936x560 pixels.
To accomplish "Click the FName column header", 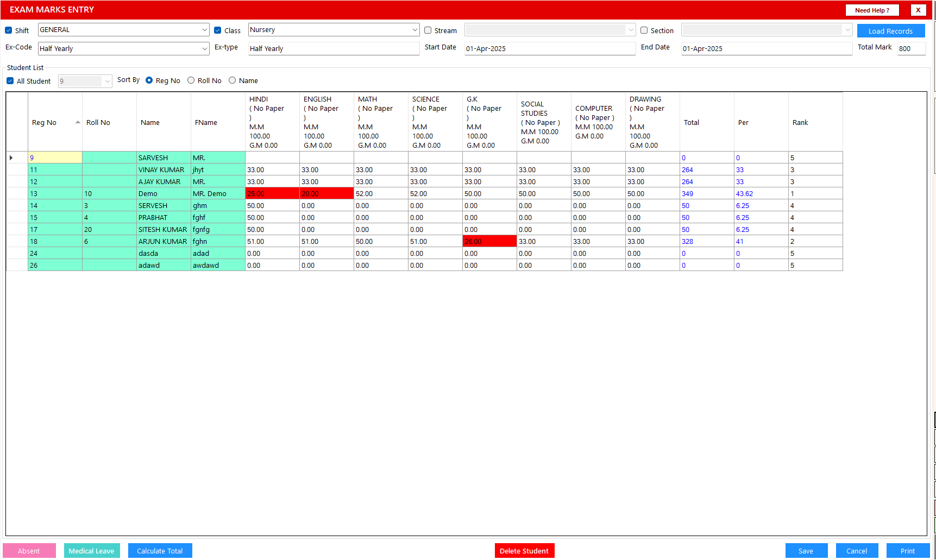I will [218, 122].
